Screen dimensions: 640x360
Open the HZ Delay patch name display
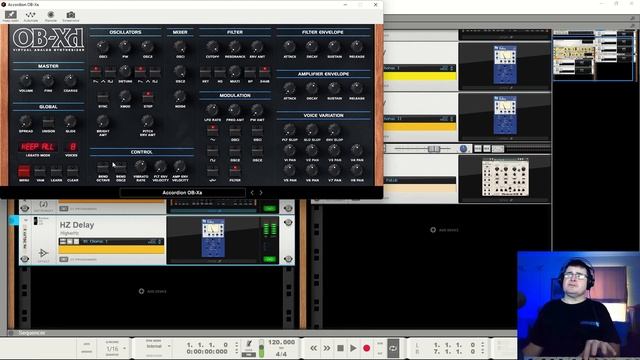[x=111, y=242]
